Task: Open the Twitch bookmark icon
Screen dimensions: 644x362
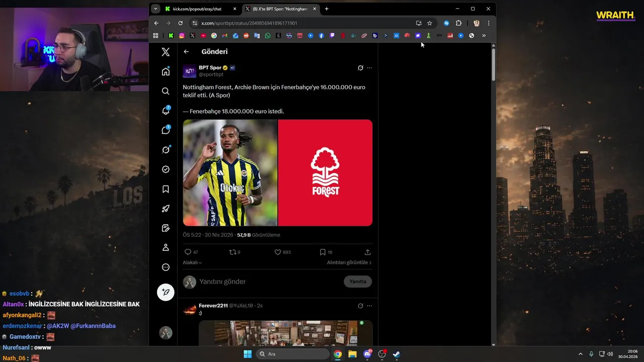Action: 332,36
